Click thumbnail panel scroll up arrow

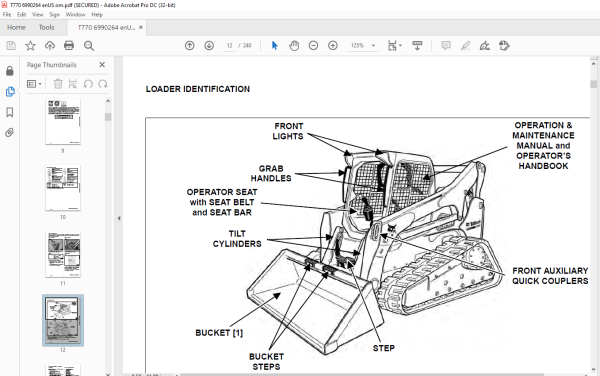point(108,101)
